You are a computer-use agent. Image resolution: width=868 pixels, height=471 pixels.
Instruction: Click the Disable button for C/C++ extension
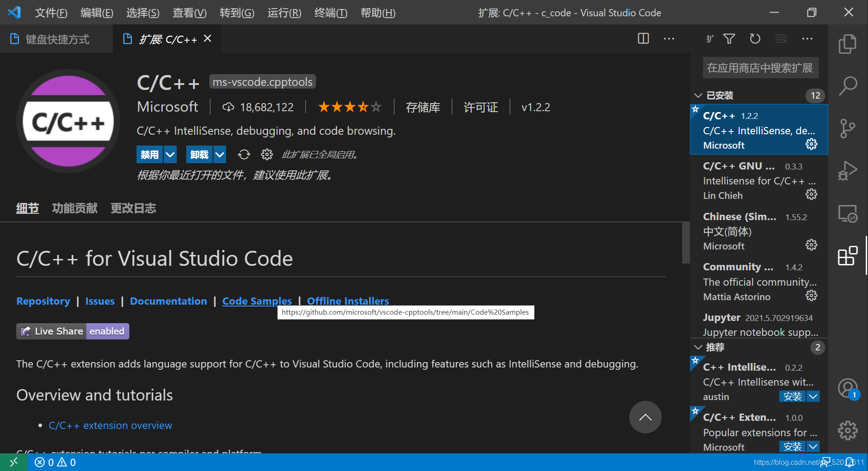pyautogui.click(x=150, y=155)
